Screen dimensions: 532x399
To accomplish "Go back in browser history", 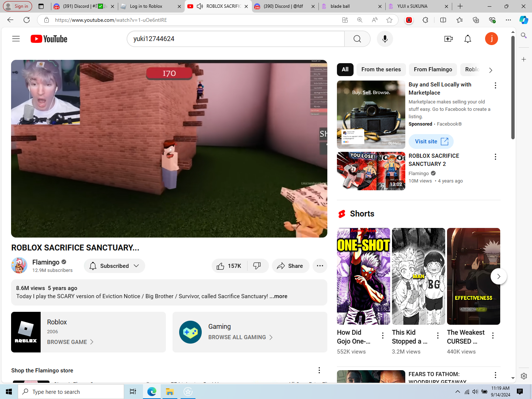I will coord(10,20).
